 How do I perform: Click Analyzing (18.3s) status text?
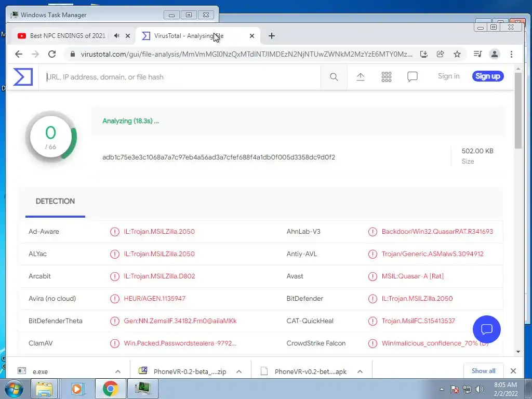130,121
